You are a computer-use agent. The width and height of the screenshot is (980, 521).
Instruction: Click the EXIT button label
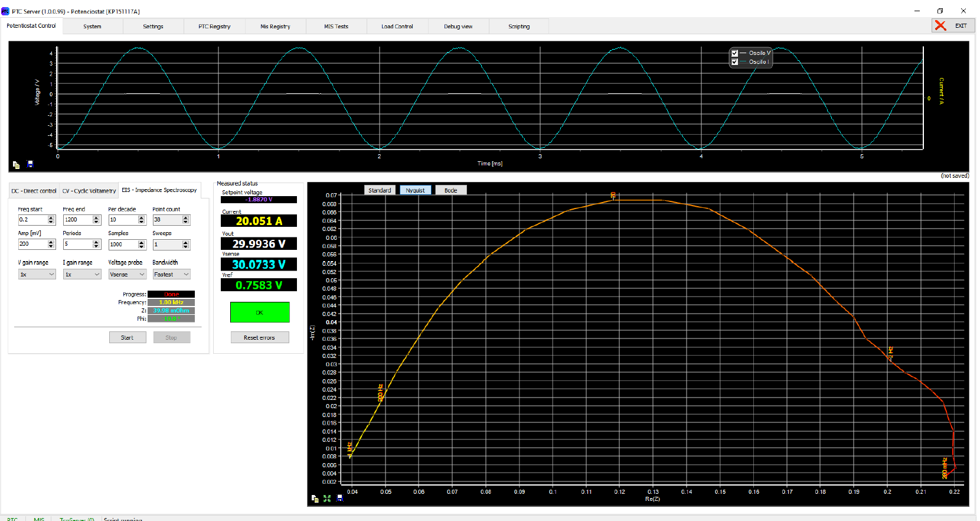click(x=961, y=25)
